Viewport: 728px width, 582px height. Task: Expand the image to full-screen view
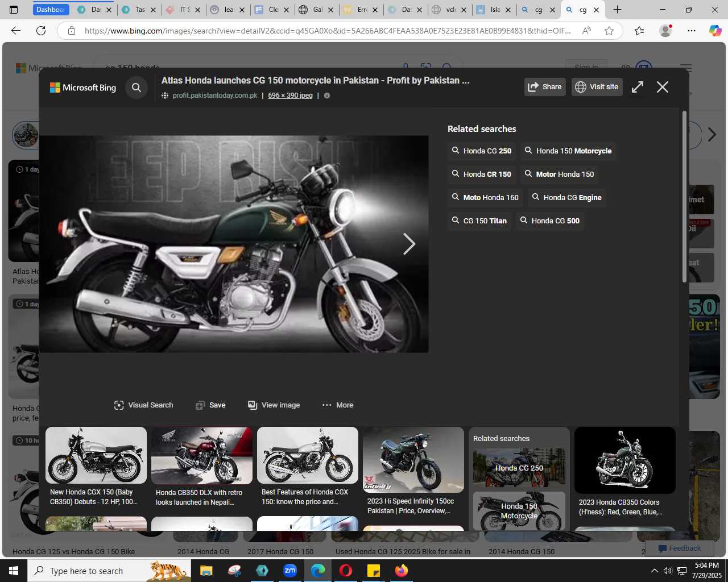tap(638, 87)
